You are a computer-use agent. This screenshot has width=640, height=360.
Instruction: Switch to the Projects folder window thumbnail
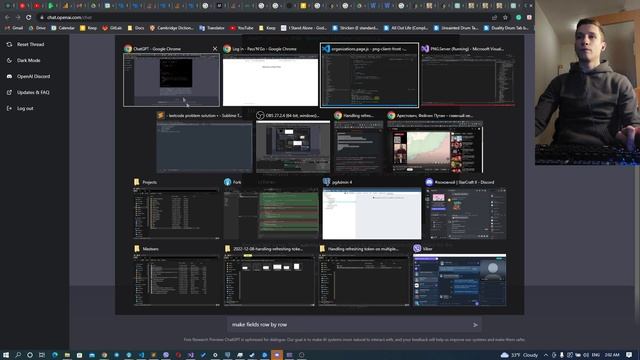176,213
